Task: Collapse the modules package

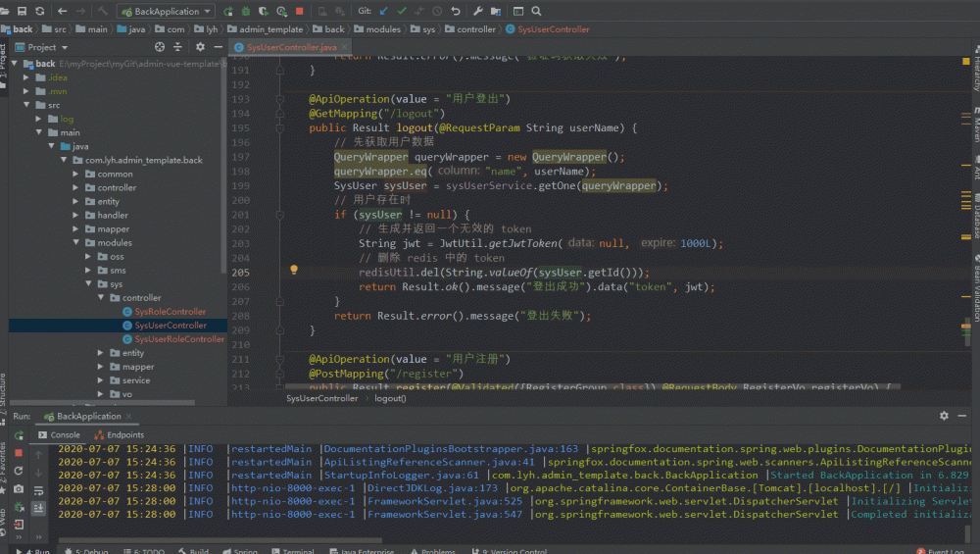Action: click(75, 242)
